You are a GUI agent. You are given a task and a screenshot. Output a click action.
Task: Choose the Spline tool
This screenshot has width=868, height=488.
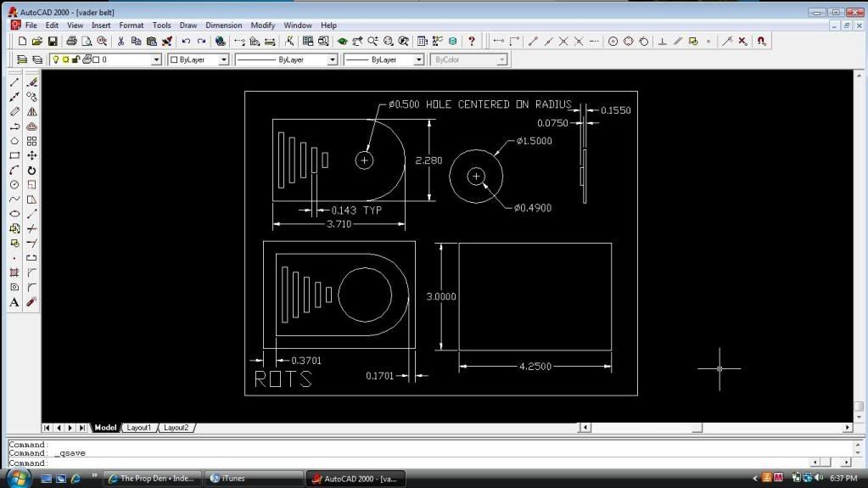tap(14, 199)
